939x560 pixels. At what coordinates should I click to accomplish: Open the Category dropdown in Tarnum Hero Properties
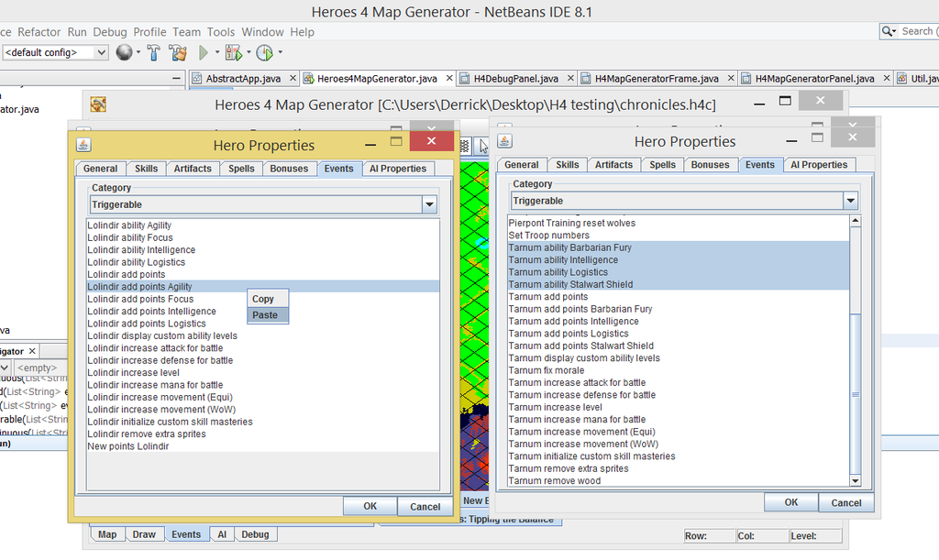click(850, 201)
